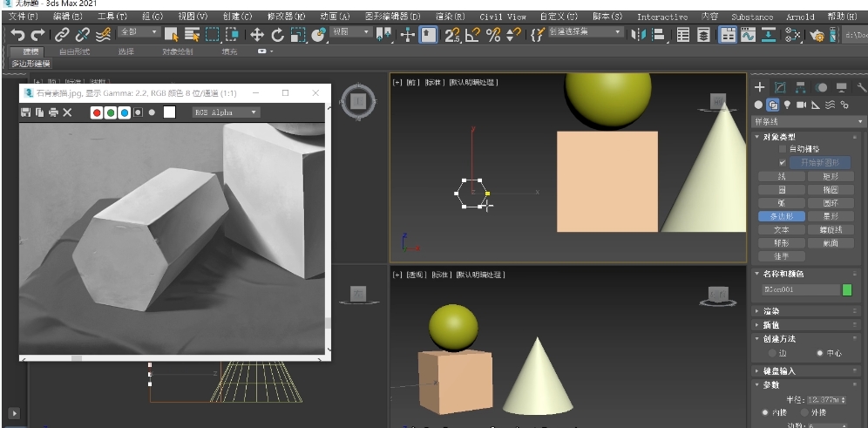
Task: Select the Cameras category icon
Action: [801, 105]
